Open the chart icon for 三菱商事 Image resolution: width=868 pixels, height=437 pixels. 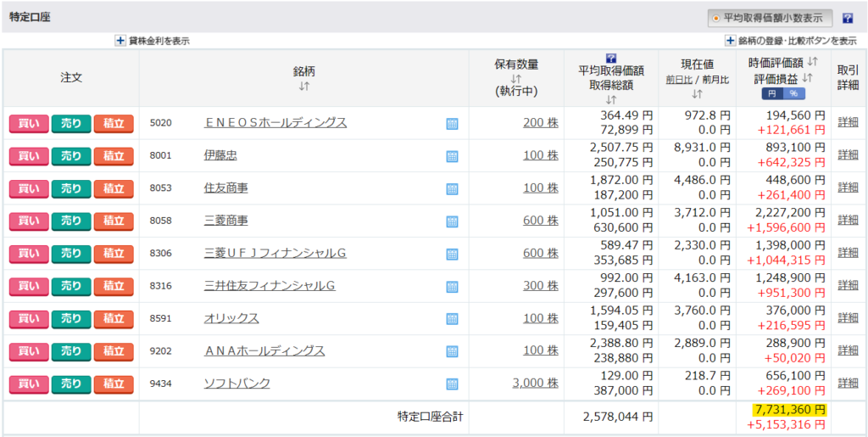(452, 221)
